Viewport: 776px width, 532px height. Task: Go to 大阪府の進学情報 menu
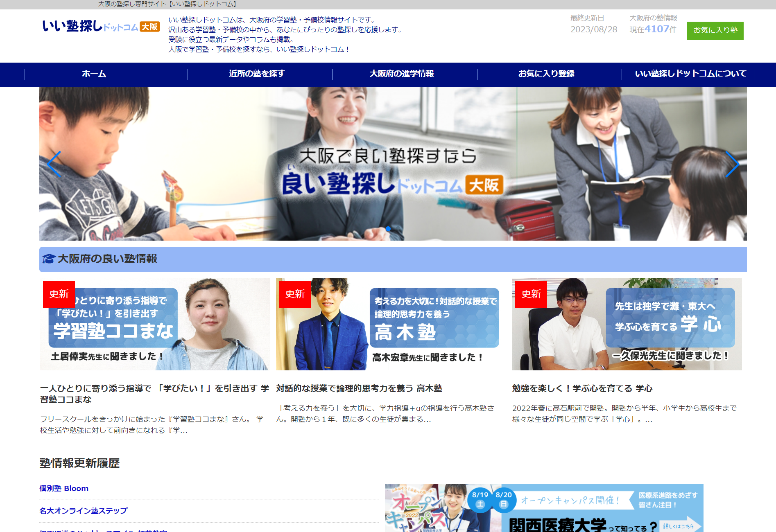coord(402,74)
